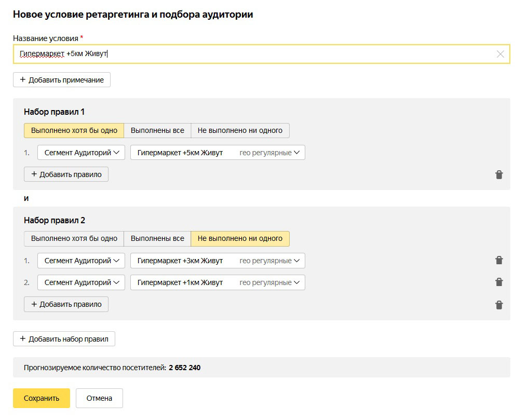Select "Не выполнено ни одного" in rule set 2
This screenshot has height=420, width=528.
(240, 239)
